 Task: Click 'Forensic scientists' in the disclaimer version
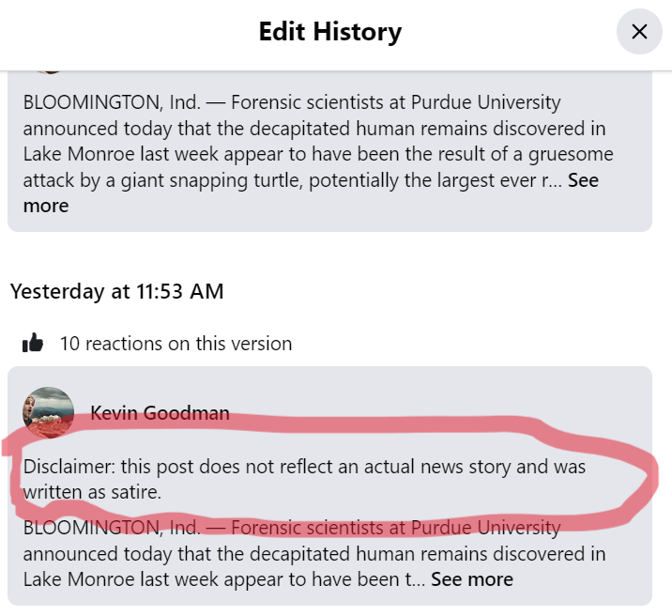[303, 528]
